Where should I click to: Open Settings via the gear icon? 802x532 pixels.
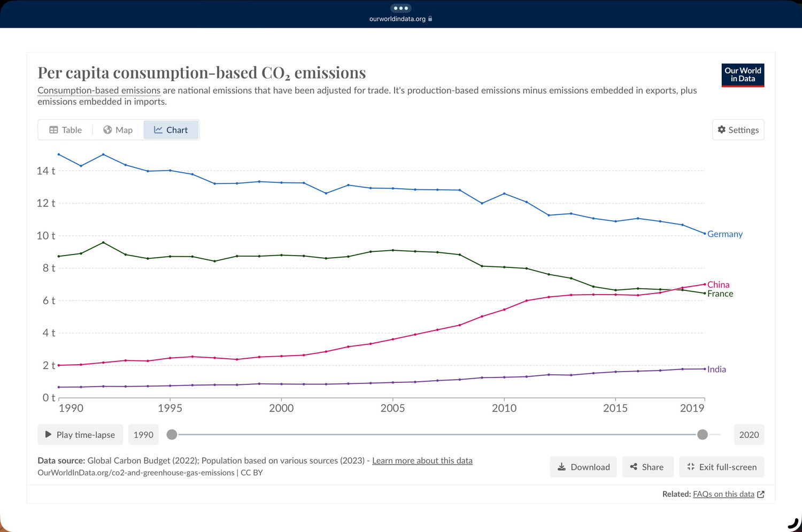coord(722,130)
